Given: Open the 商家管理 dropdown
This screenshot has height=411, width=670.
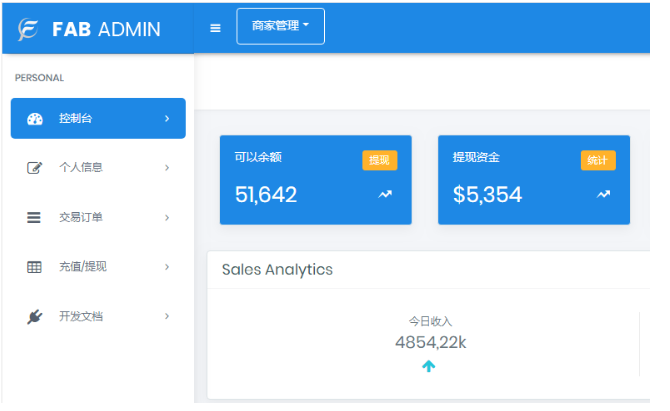Looking at the screenshot, I should click(x=280, y=26).
